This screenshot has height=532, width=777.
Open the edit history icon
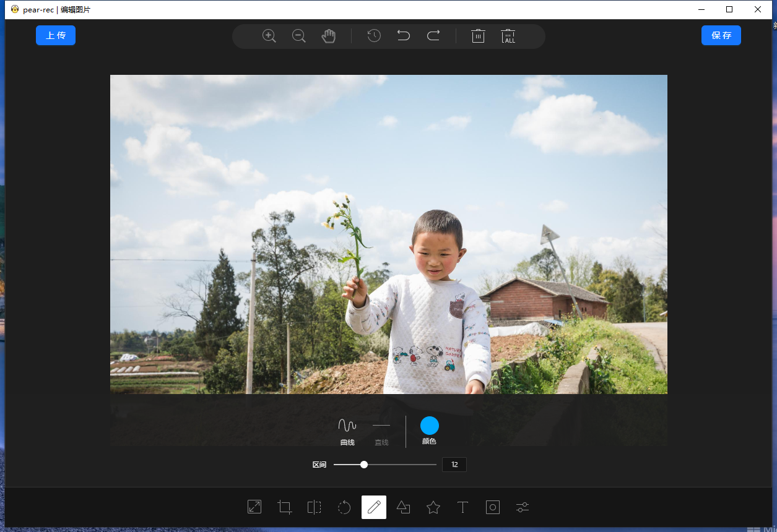[374, 36]
